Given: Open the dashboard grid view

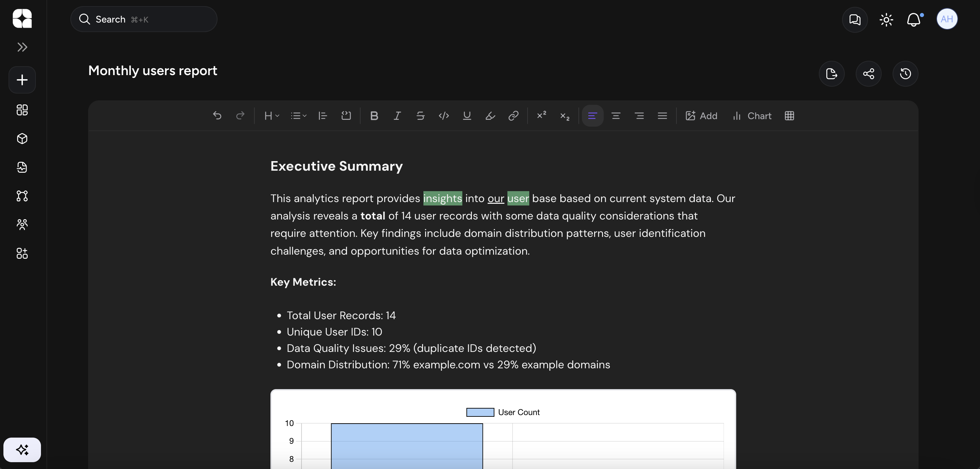Looking at the screenshot, I should [22, 110].
